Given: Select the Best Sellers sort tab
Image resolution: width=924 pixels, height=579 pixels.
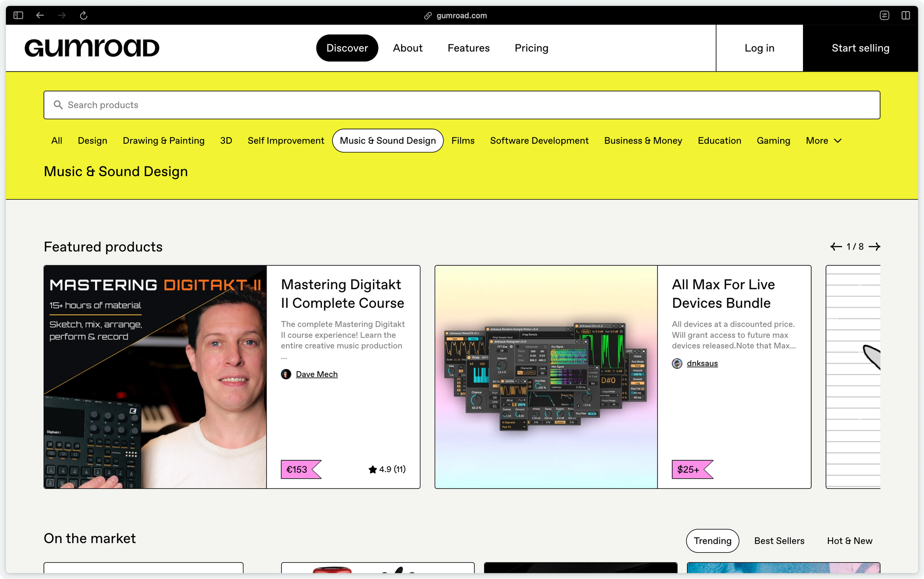Looking at the screenshot, I should (x=779, y=541).
